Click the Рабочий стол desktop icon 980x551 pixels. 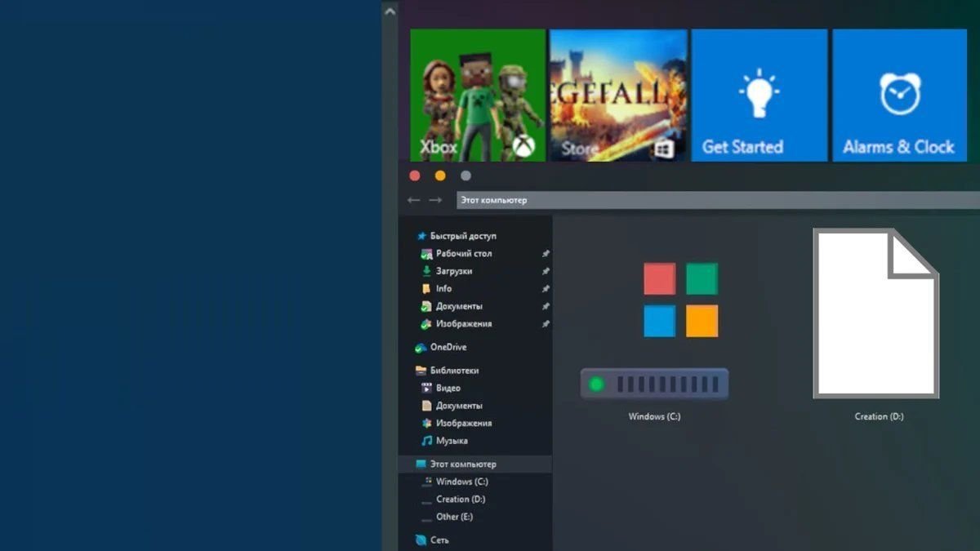[x=425, y=254]
